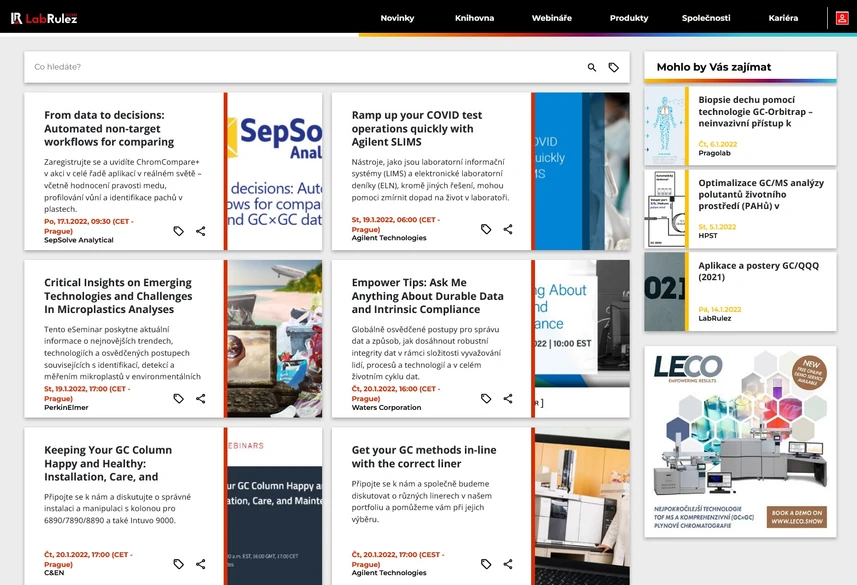857x585 pixels.
Task: Click tag icon on PerkinElmer Microplastics card
Action: (179, 399)
